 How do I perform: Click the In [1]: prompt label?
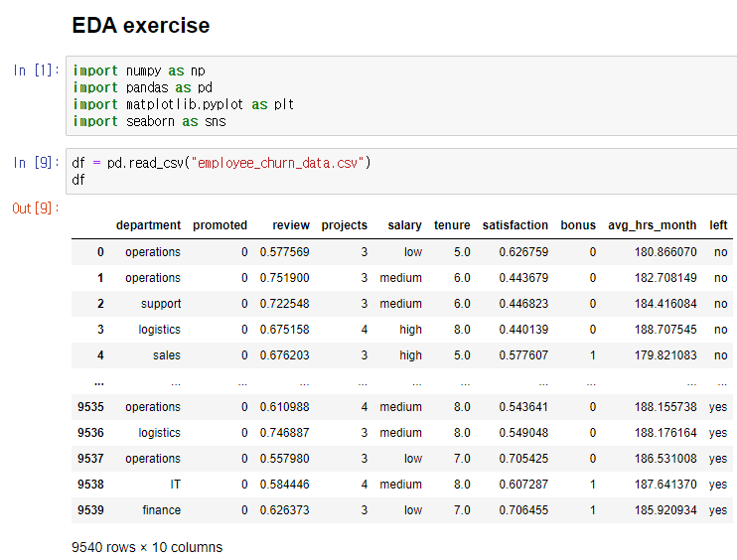pyautogui.click(x=36, y=70)
